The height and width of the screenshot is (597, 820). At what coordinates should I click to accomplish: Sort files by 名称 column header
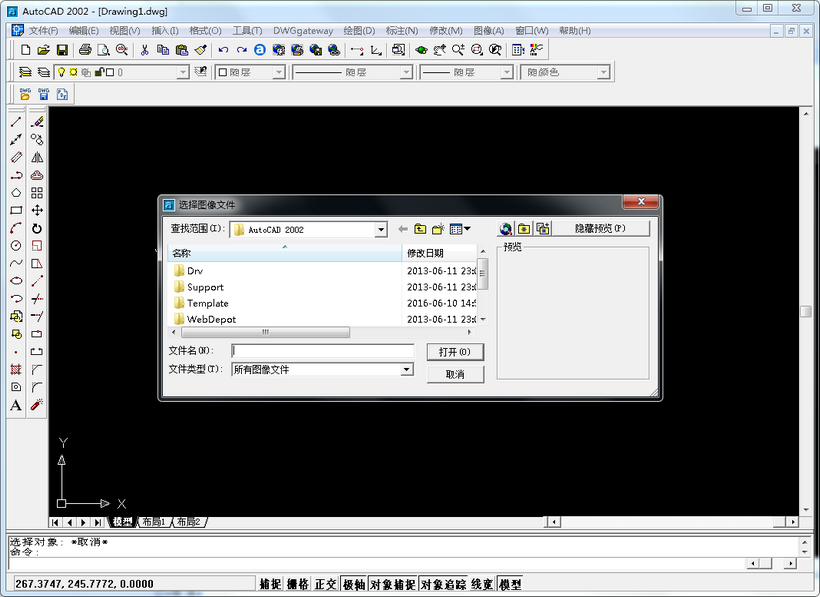click(284, 253)
